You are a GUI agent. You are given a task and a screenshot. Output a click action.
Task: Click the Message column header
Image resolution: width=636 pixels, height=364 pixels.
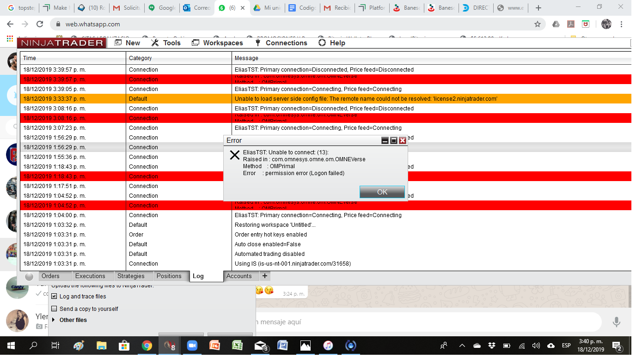(x=432, y=58)
